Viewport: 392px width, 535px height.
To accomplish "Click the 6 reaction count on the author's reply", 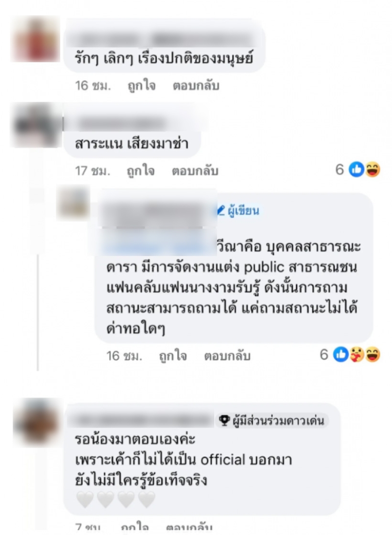I will (x=324, y=355).
